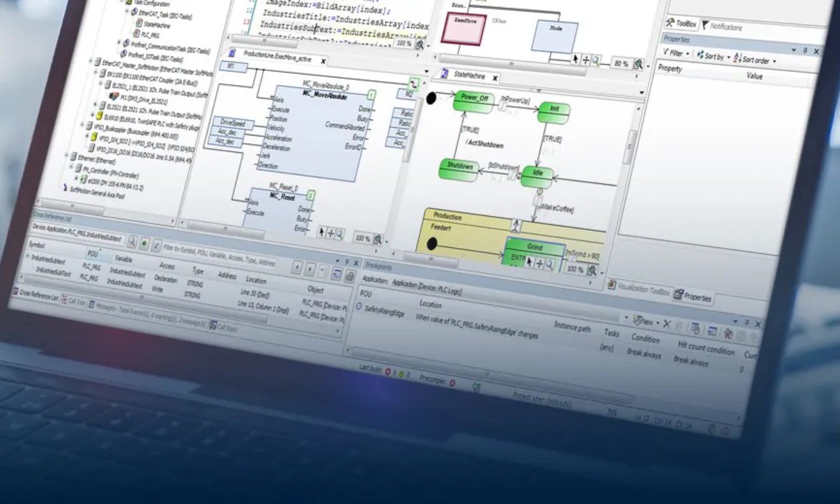Click the blue Mode block in top diagram
Screen dimensions: 840x504
point(555,37)
